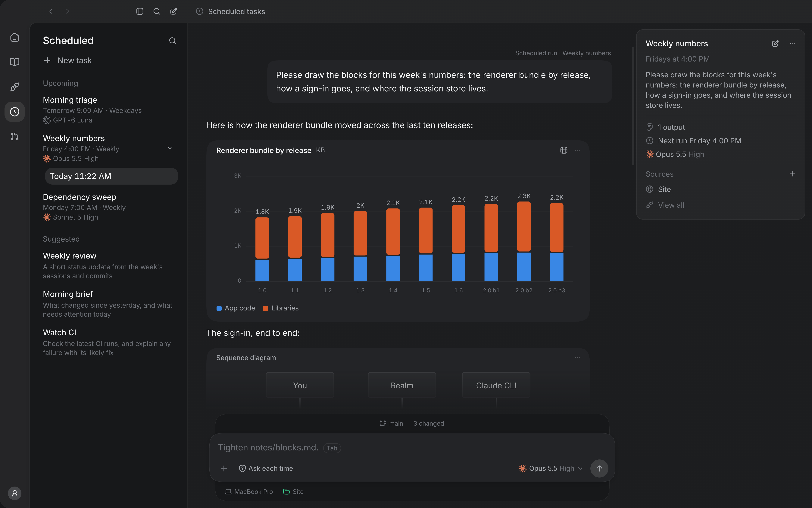Select the scheduled clock icon in rail
Screen dimensions: 812x508
[x=14, y=112]
